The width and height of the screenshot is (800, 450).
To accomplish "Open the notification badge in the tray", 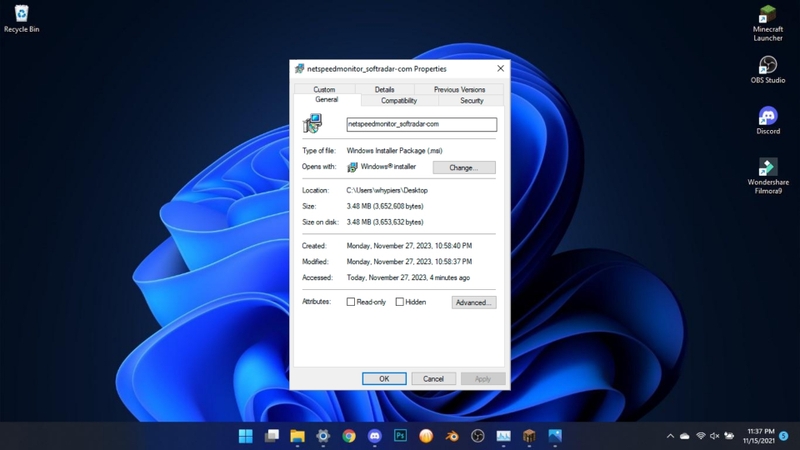I will [784, 436].
